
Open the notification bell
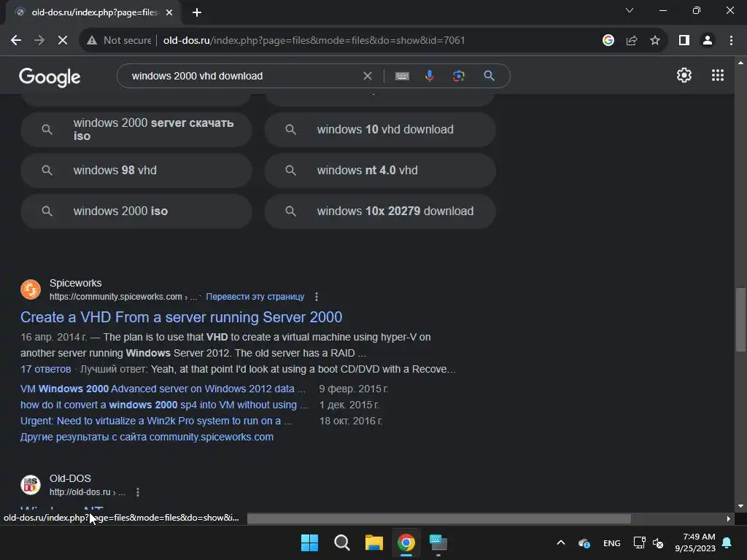click(727, 542)
